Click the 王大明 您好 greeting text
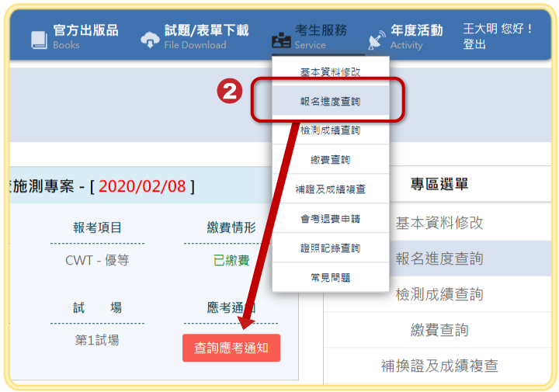This screenshot has height=392, width=559. (498, 29)
